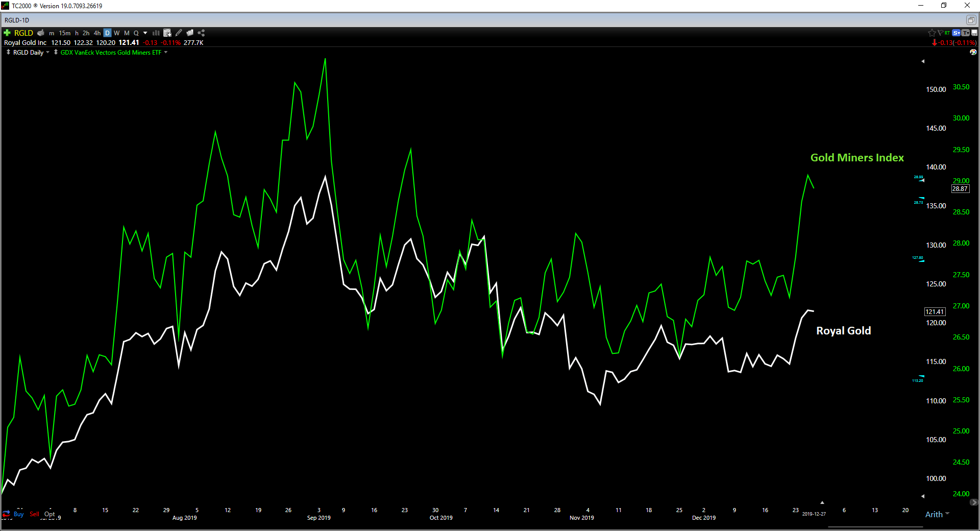Click the up-down arrows before GDX label

pyautogui.click(x=56, y=52)
